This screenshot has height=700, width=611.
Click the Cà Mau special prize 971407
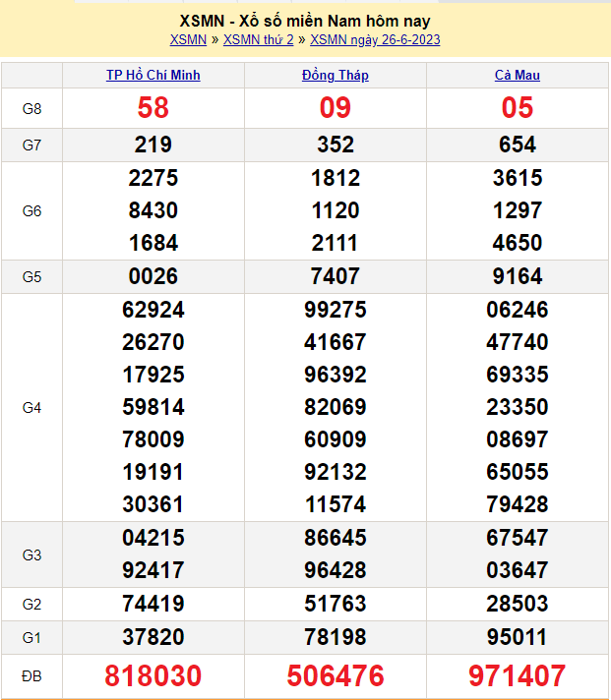518,675
